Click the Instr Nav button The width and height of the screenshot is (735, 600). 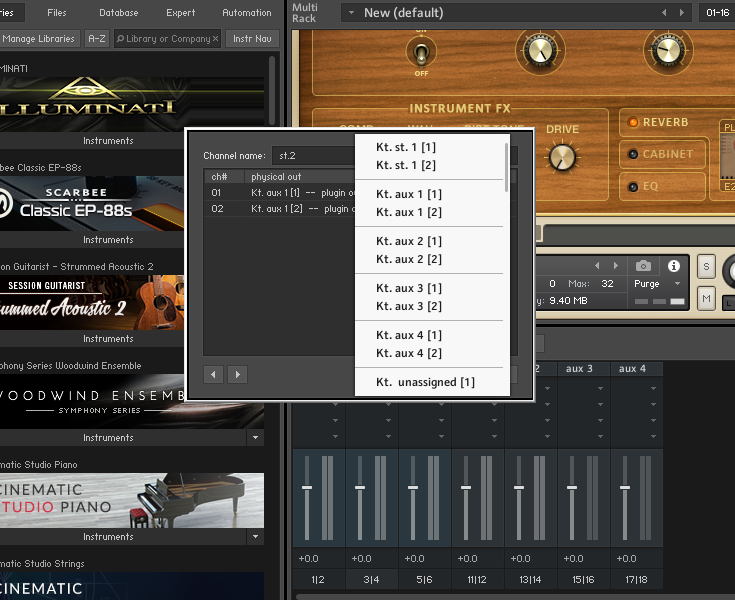252,39
